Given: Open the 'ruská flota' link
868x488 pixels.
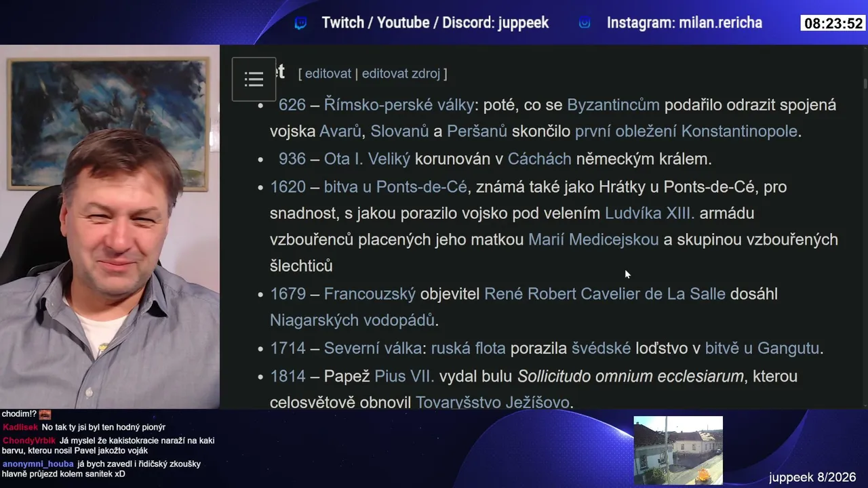Looking at the screenshot, I should pos(469,349).
